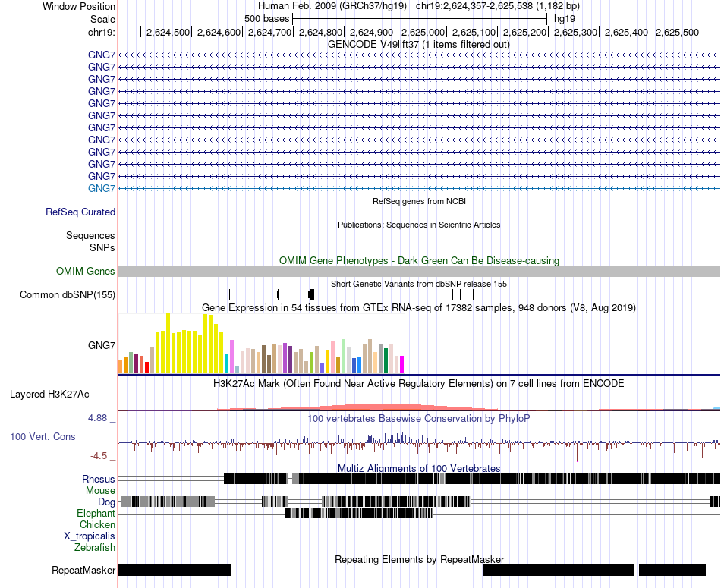This screenshot has width=721, height=588.
Task: Click the -4.5 PhyloP lower limit value
Action: (99, 456)
